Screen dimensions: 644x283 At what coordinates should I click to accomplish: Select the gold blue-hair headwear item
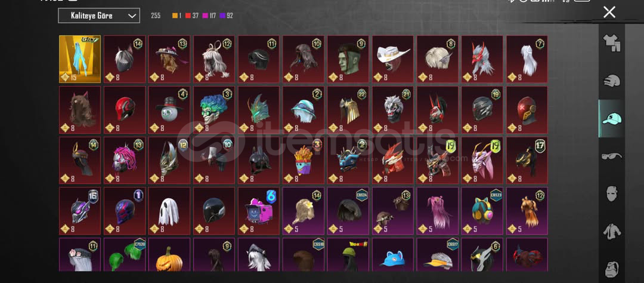tap(80, 59)
